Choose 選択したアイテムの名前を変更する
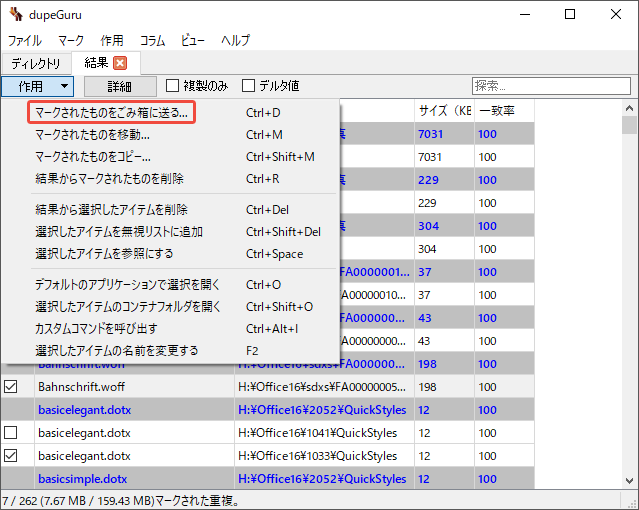Image resolution: width=639 pixels, height=510 pixels. point(170,351)
